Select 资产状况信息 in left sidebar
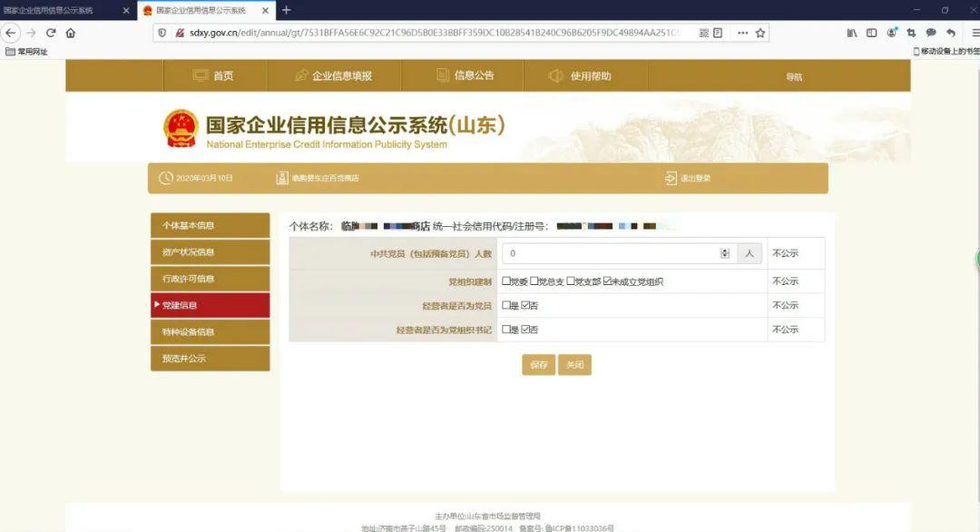The height and width of the screenshot is (532, 980). tap(210, 252)
